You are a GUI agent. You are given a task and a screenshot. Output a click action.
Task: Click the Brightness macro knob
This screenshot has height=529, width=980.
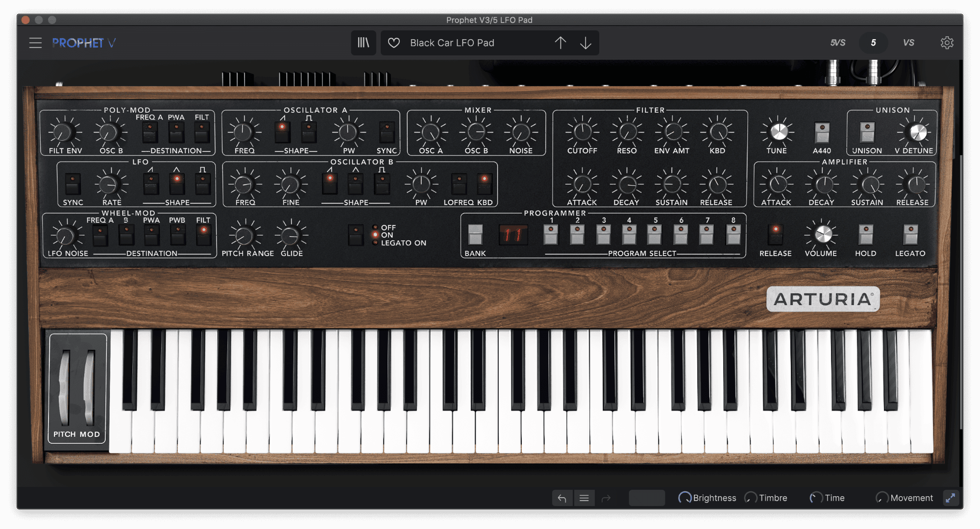coord(684,498)
